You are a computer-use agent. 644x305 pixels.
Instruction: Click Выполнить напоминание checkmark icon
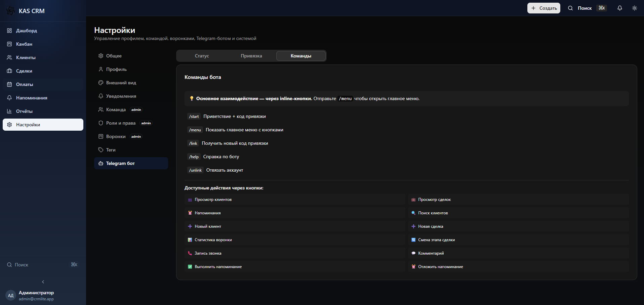coord(190,267)
